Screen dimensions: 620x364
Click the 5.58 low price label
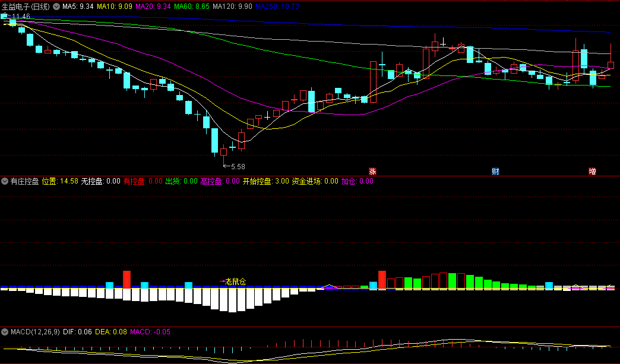[238, 167]
